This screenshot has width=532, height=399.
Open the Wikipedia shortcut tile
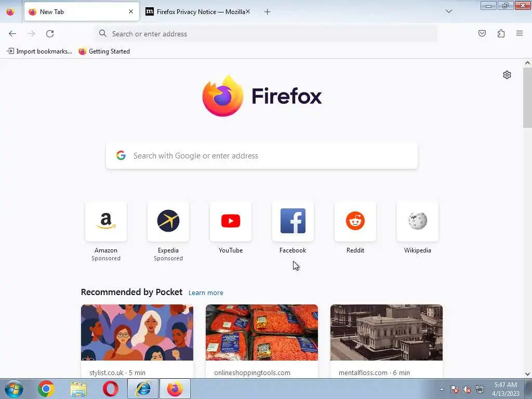click(418, 221)
